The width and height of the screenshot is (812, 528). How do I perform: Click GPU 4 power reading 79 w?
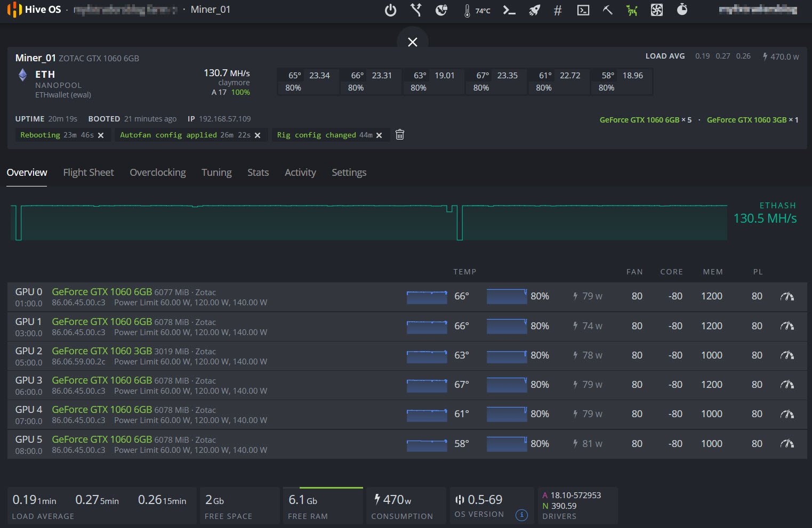click(588, 413)
